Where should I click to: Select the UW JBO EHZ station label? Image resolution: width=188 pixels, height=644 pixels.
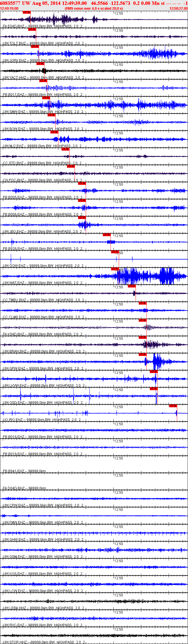pos(43,232)
